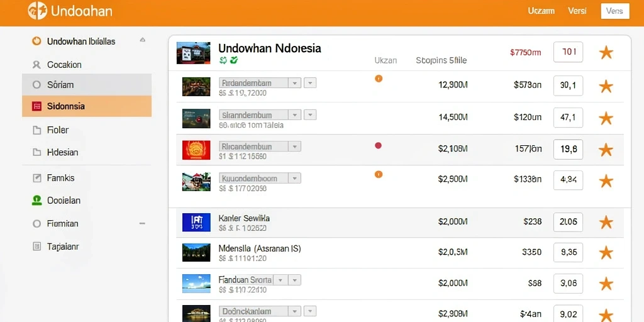The width and height of the screenshot is (644, 322).
Task: Sort by the Ukzan column header
Action: click(x=386, y=60)
